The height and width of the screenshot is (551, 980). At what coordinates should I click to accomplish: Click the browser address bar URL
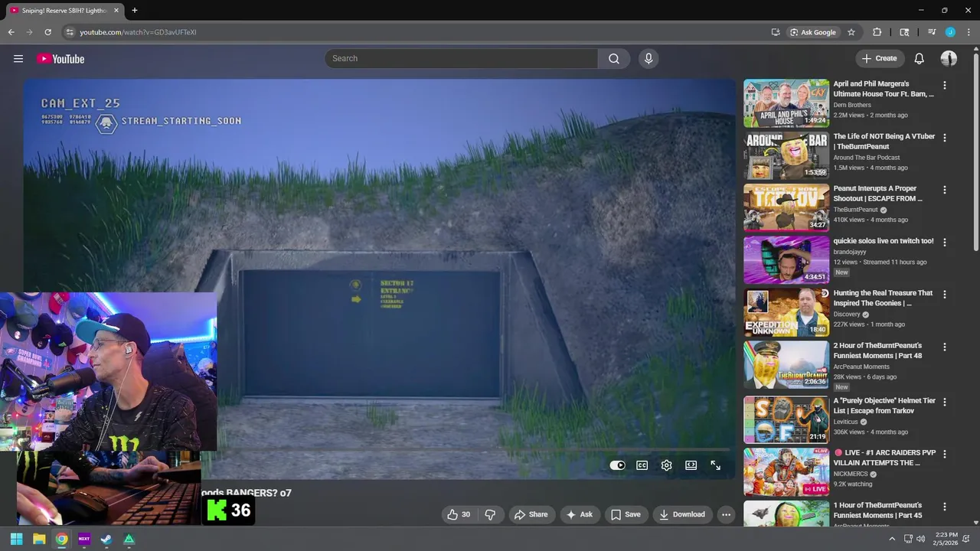tap(138, 32)
